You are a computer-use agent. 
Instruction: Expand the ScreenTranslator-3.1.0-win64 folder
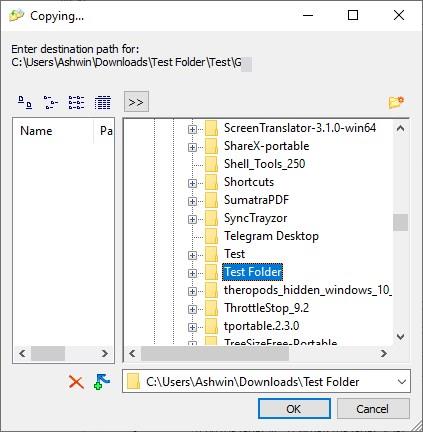[x=192, y=129]
